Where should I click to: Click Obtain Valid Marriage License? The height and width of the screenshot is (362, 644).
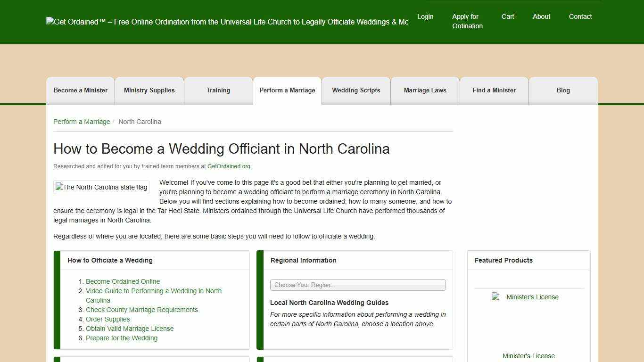click(130, 329)
